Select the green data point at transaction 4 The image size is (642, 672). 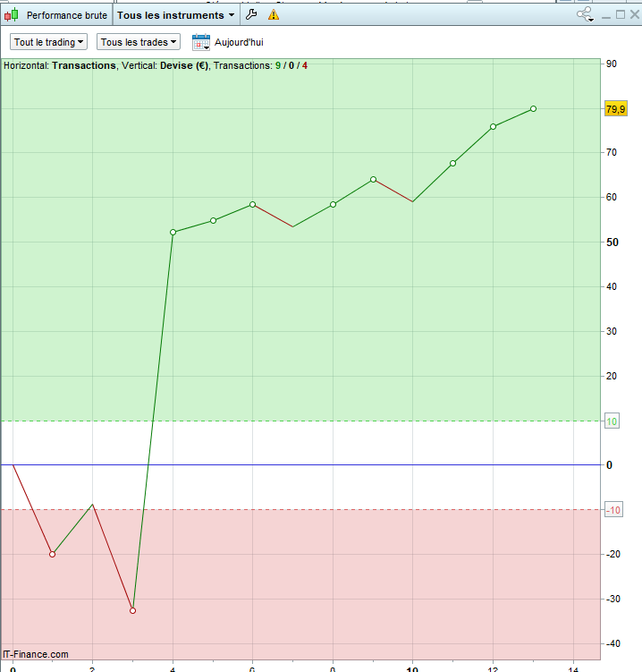173,233
